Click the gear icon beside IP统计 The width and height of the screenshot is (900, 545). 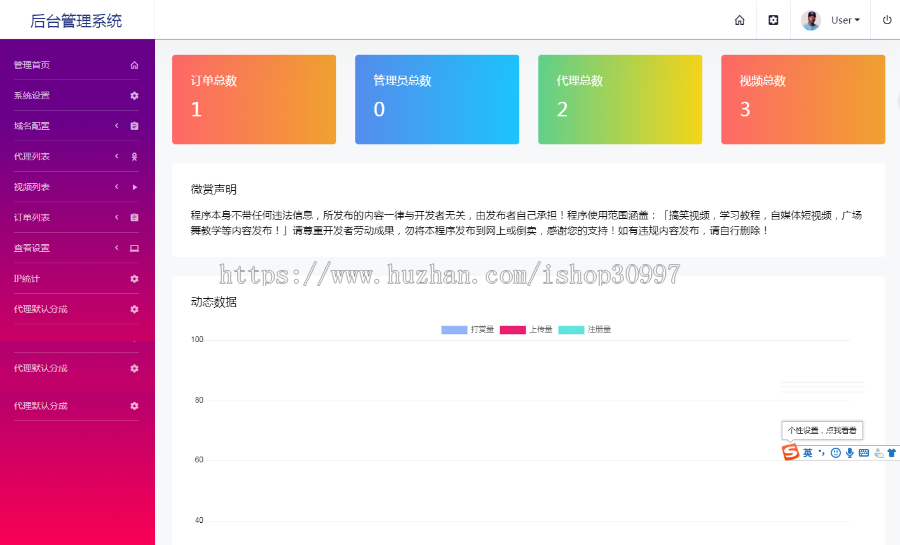[x=134, y=278]
